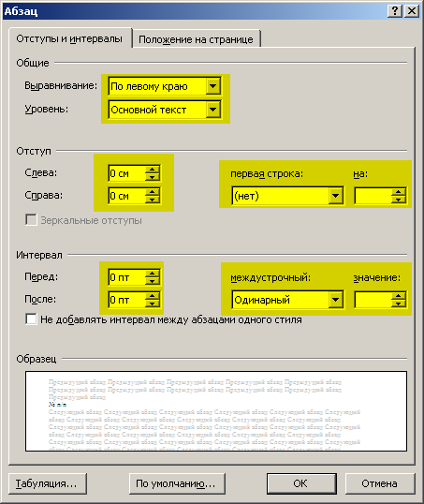Open the первая строка dropdown arrow
Image resolution: width=424 pixels, height=504 pixels.
tap(336, 196)
